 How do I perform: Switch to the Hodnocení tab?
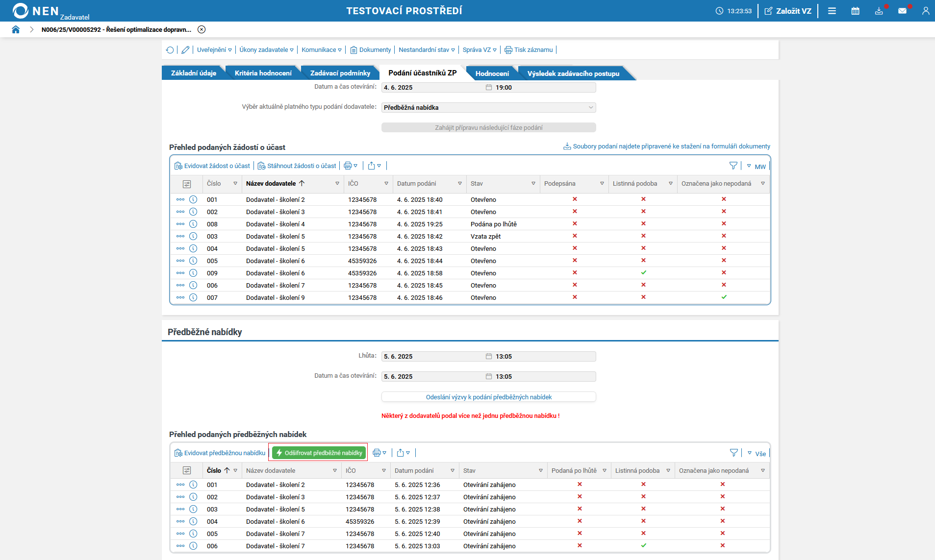point(492,73)
